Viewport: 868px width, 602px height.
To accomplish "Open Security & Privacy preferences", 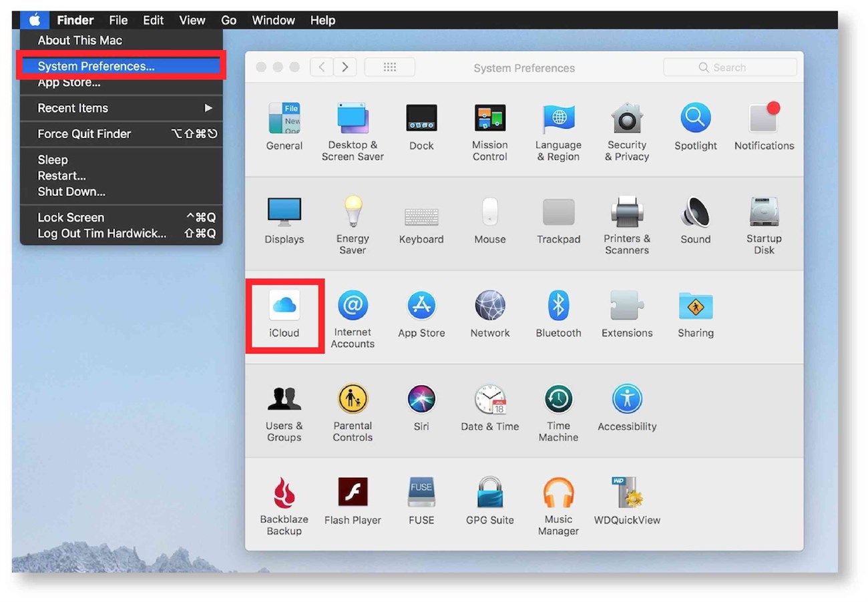I will coord(627,131).
